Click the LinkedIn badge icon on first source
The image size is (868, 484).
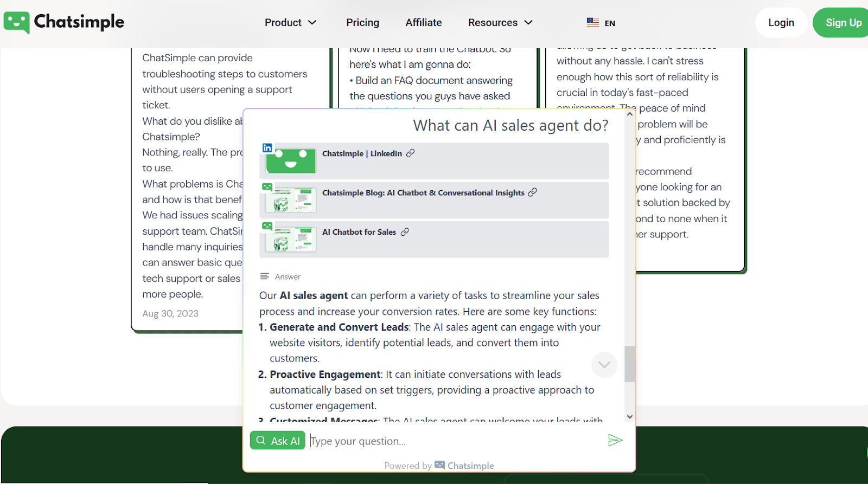click(267, 148)
